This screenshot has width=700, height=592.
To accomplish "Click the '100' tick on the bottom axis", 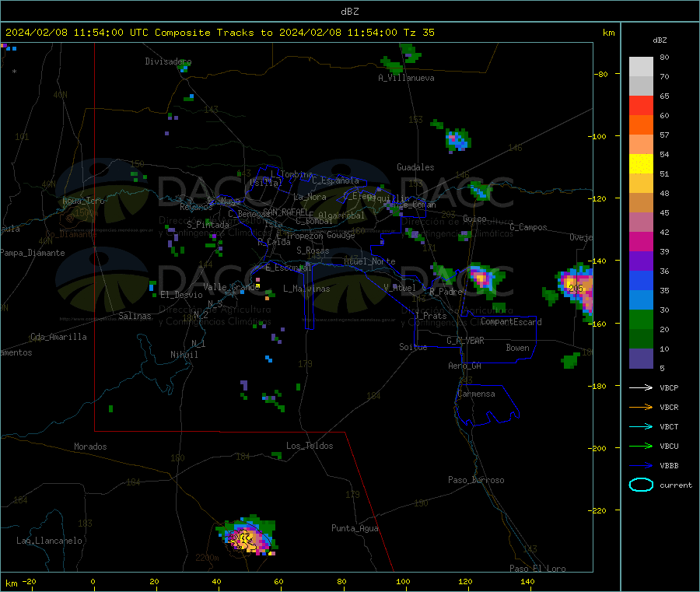I will (403, 581).
